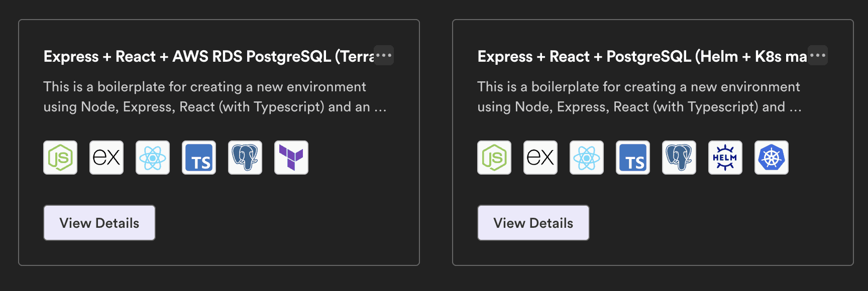View Details of Helm K8s template
The image size is (868, 291).
click(533, 223)
